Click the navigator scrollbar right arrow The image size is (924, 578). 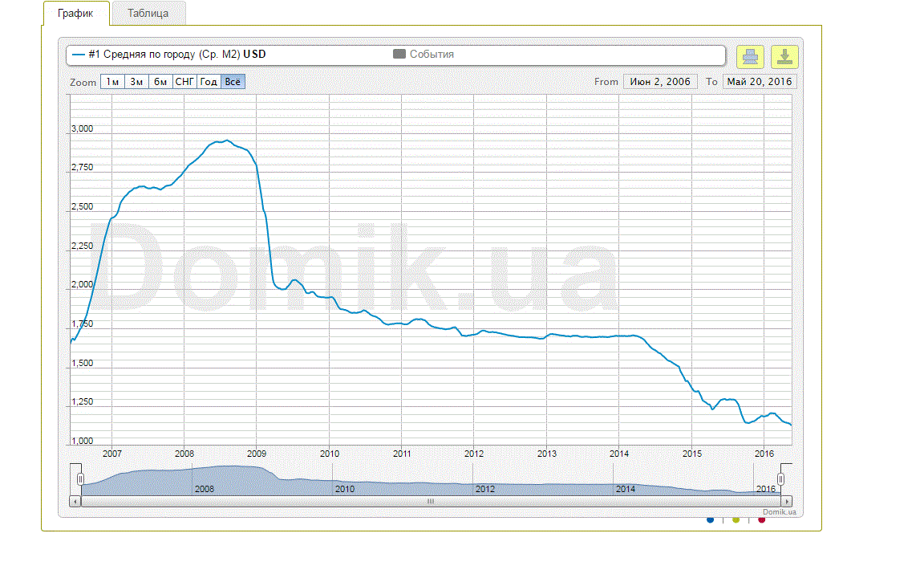[787, 501]
